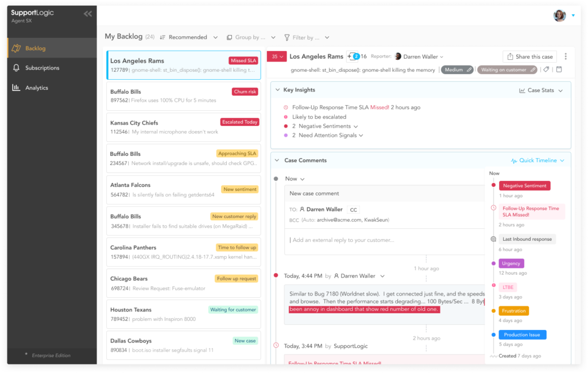The height and width of the screenshot is (373, 588).
Task: Click the Likely to be escalated insight
Action: pos(319,117)
